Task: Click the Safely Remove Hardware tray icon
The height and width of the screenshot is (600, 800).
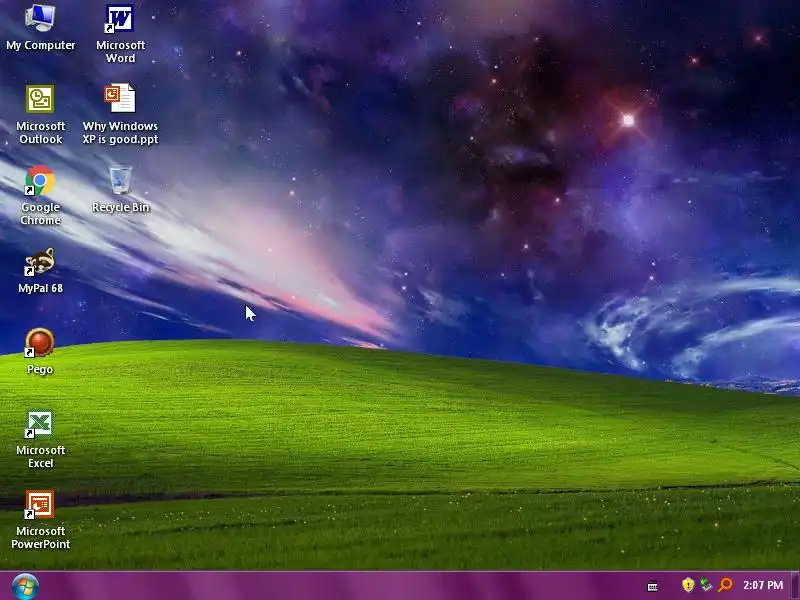Action: tap(706, 585)
